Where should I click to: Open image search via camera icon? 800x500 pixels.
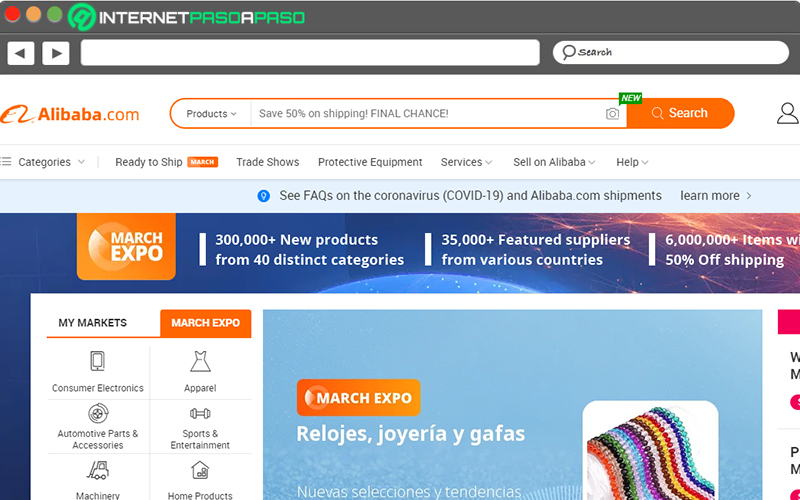click(x=612, y=114)
